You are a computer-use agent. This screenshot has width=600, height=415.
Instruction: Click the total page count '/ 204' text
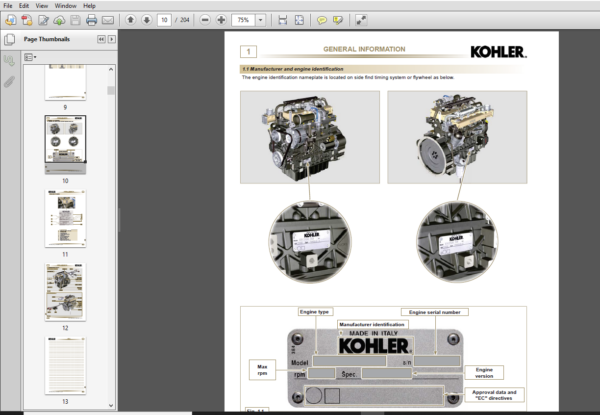coord(182,20)
